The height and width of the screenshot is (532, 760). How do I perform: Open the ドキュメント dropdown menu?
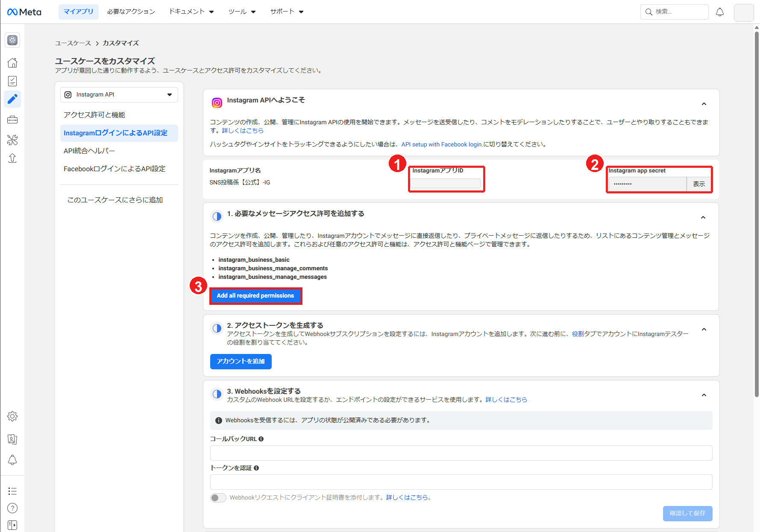point(191,12)
